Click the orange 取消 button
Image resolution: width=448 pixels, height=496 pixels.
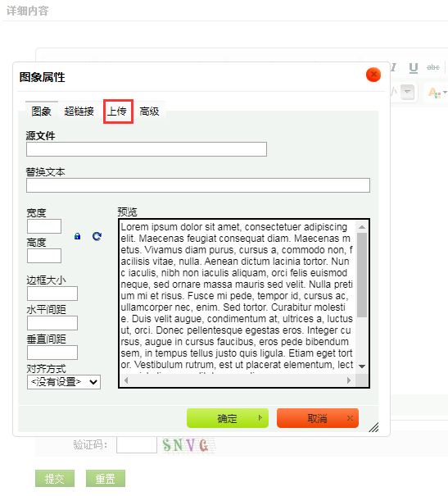click(318, 418)
